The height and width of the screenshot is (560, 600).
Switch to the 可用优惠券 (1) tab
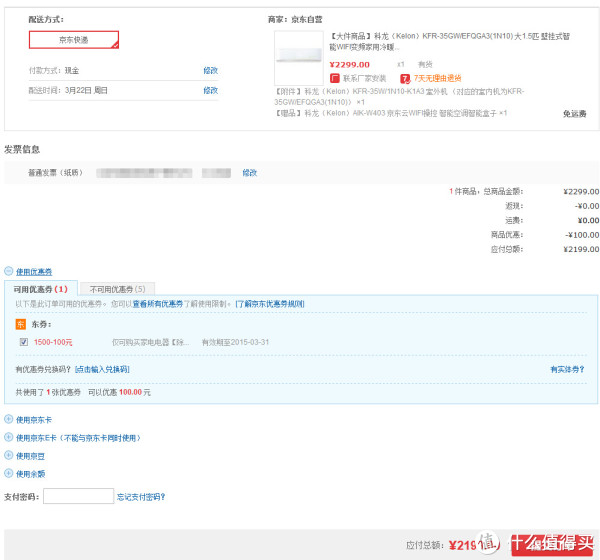point(41,289)
